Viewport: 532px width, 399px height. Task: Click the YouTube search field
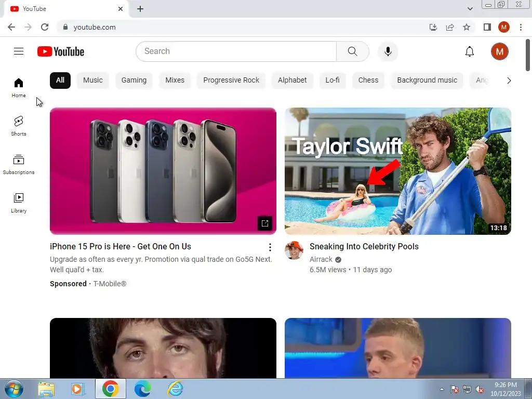[x=236, y=51]
